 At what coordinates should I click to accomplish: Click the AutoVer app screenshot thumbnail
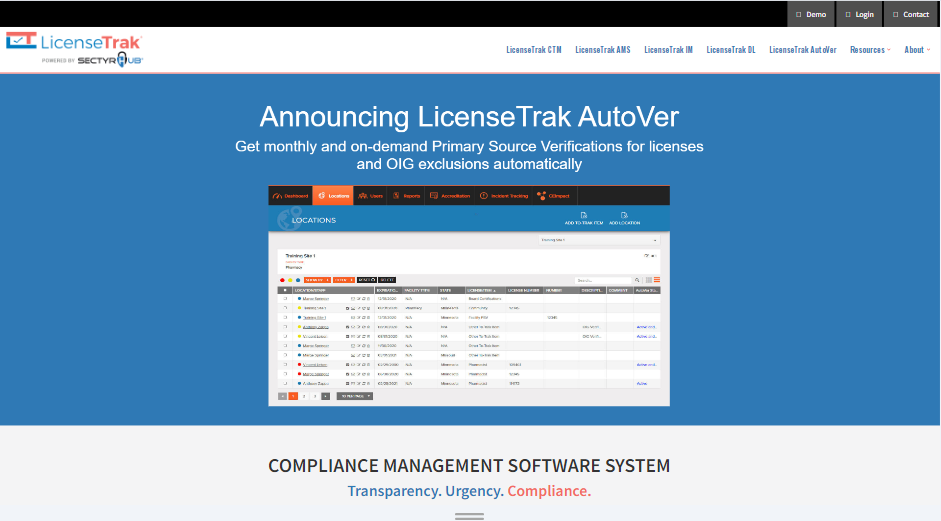coord(469,296)
